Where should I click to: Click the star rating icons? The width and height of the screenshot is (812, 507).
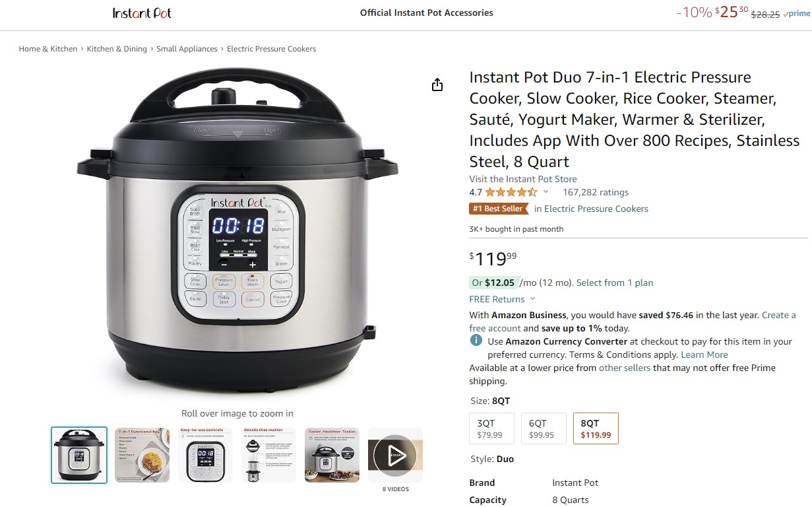point(511,192)
